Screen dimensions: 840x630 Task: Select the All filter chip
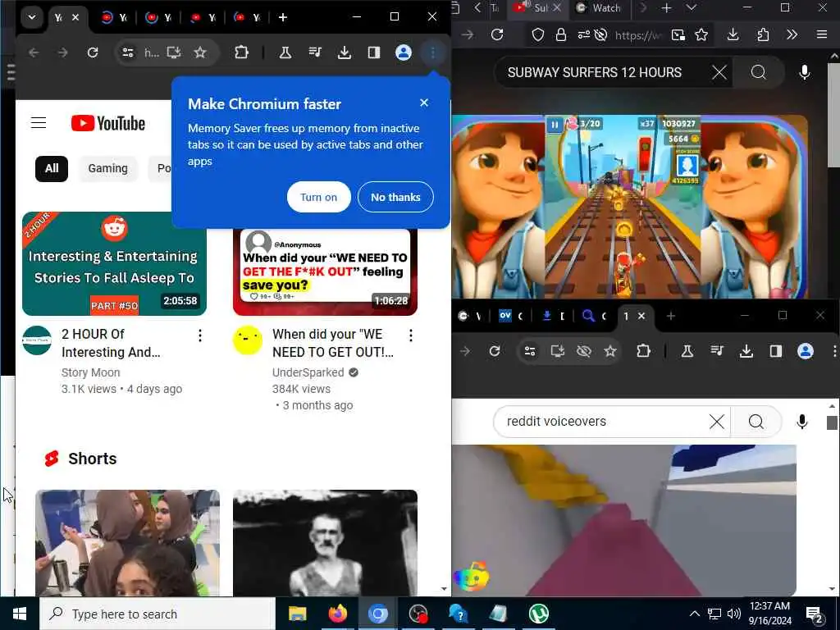coord(52,169)
